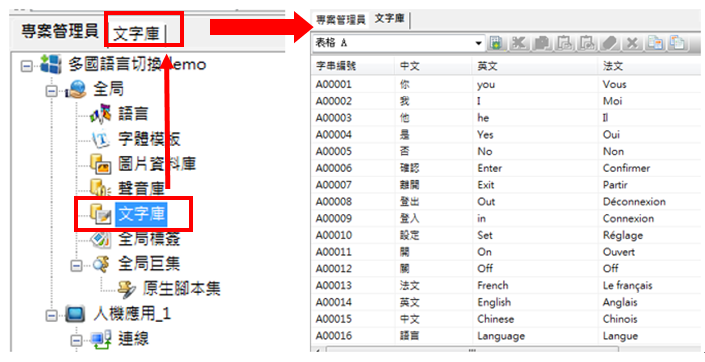Click the eraser clear icon in toolbar
This screenshot has height=362, width=705.
tap(610, 43)
